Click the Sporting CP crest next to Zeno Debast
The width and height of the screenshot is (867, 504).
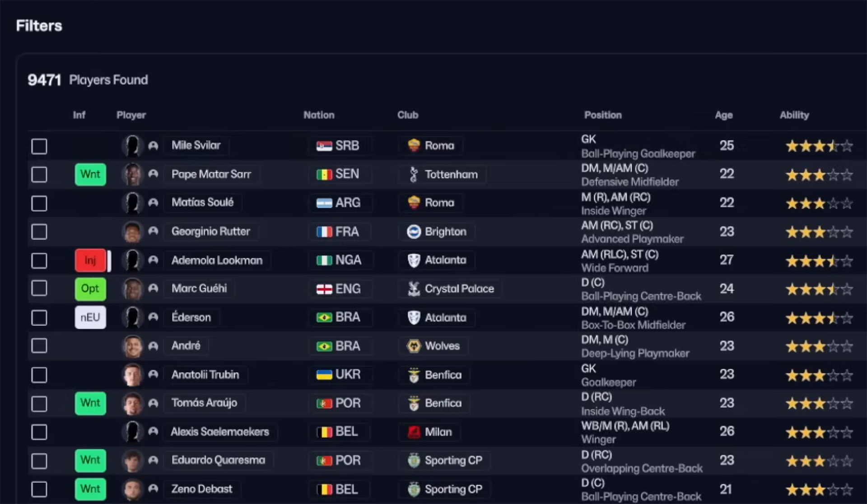tap(414, 489)
